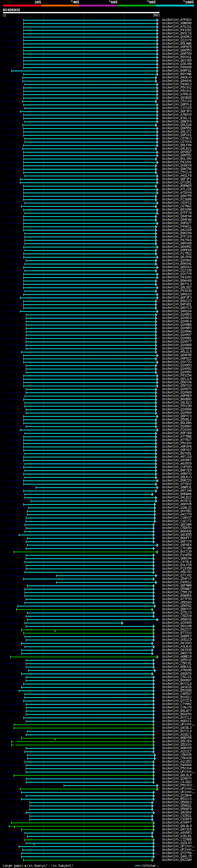
Task: Open hit UniRef100_P43282
Action: 177,30
